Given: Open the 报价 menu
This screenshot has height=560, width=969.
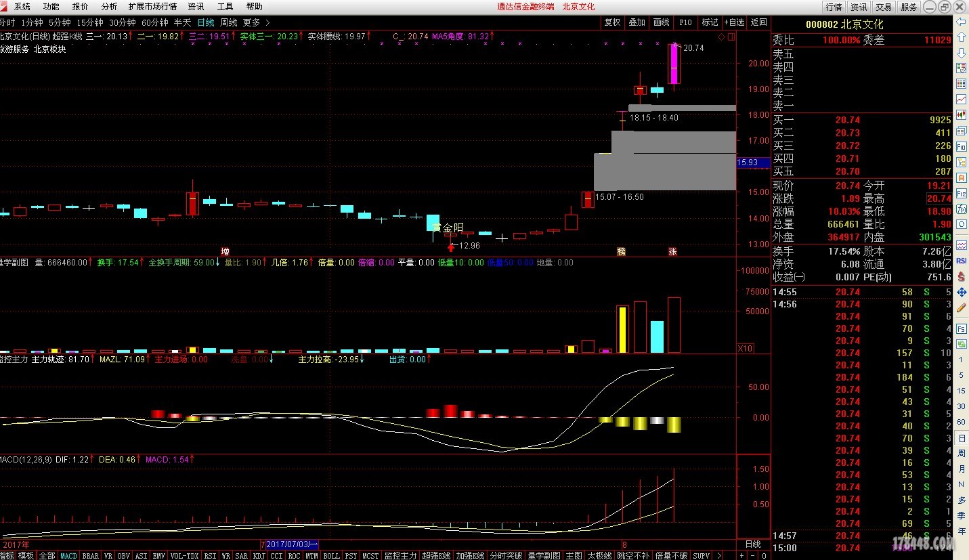Looking at the screenshot, I should [80, 7].
